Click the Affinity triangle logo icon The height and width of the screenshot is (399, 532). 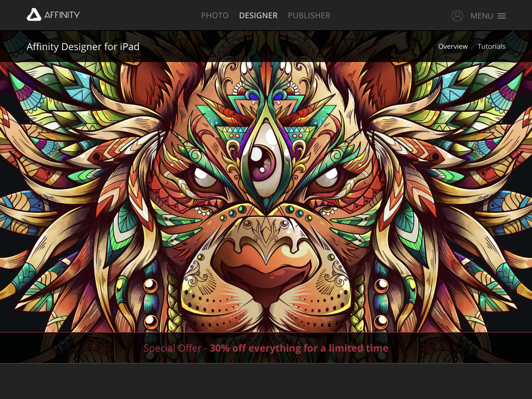pyautogui.click(x=34, y=15)
